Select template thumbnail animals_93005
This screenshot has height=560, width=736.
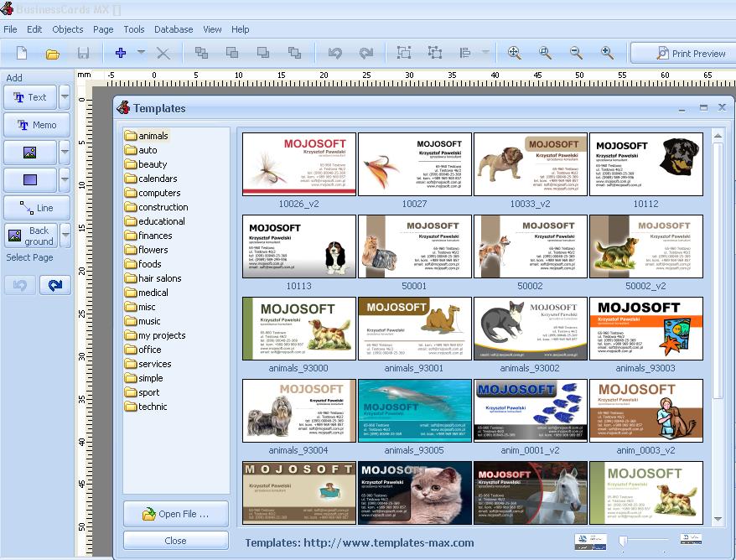click(x=414, y=411)
